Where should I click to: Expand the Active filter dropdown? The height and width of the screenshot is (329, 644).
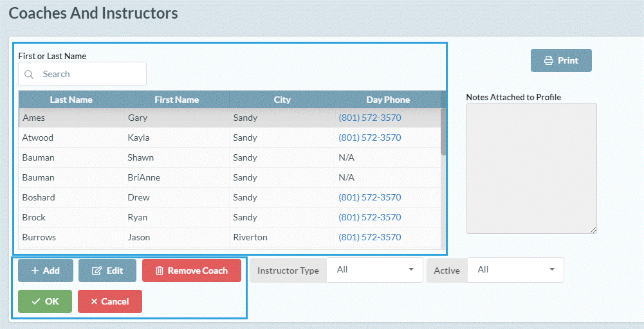[515, 270]
